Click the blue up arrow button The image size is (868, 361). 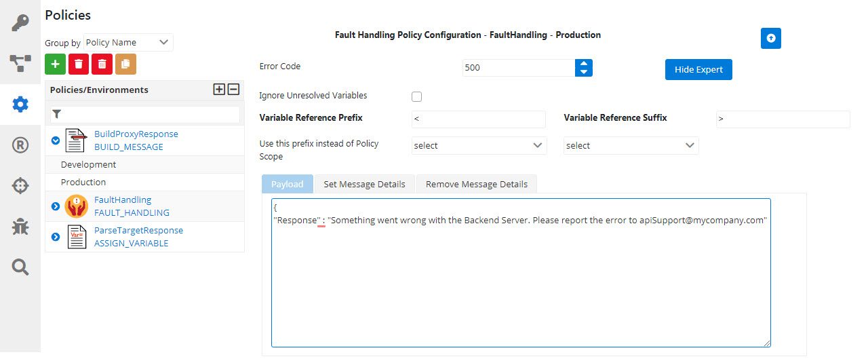coord(771,39)
